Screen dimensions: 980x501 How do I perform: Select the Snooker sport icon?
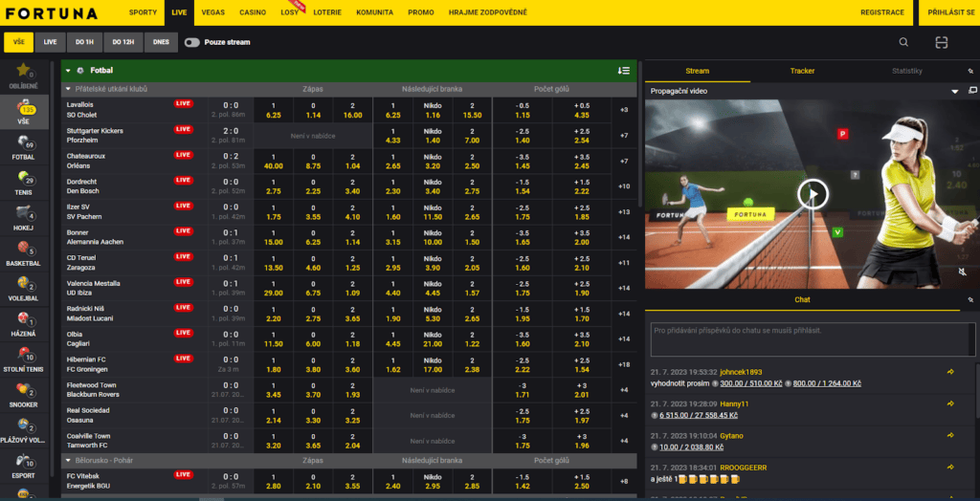point(24,389)
